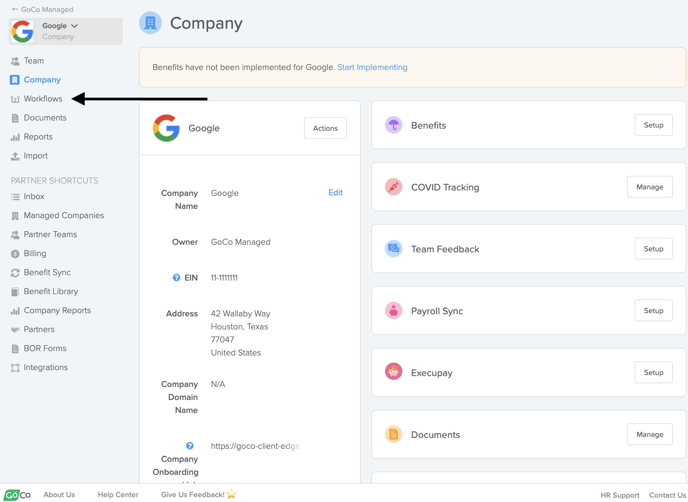Go back via GoCo Managed link
The image size is (688, 502).
(x=43, y=9)
